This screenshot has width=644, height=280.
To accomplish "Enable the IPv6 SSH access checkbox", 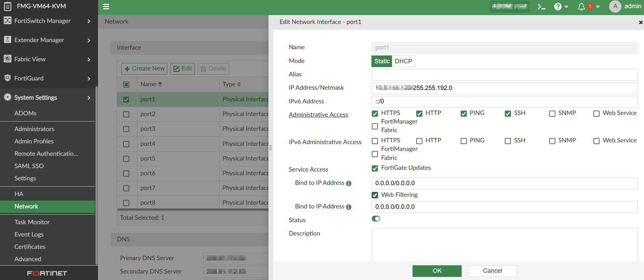I will coord(508,141).
